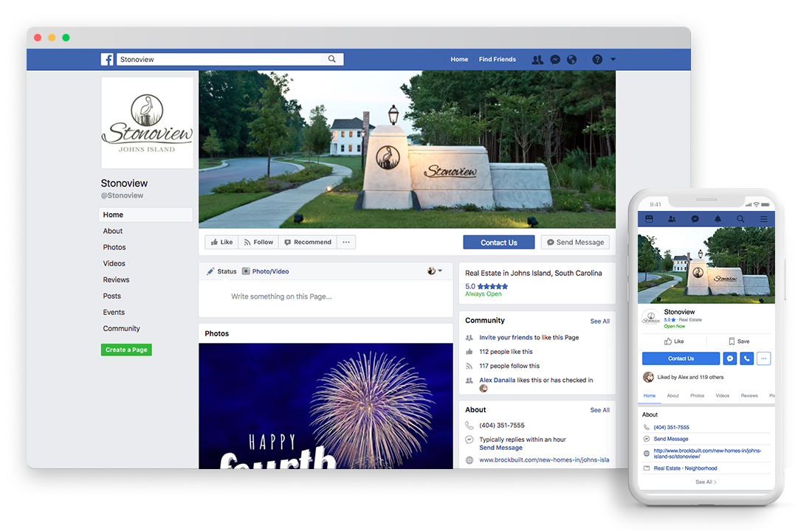Tap the phone Contact Us button
Screen dimensions: 812x531
(681, 358)
